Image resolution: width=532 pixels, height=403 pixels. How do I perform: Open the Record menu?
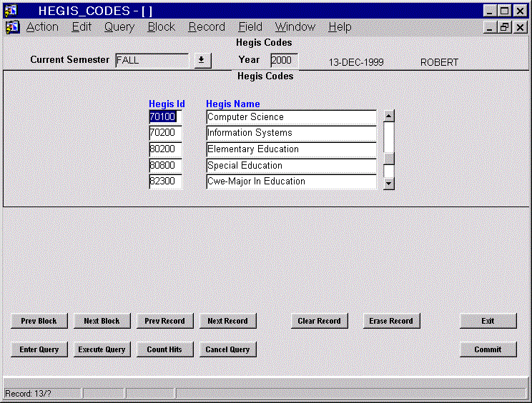point(207,27)
